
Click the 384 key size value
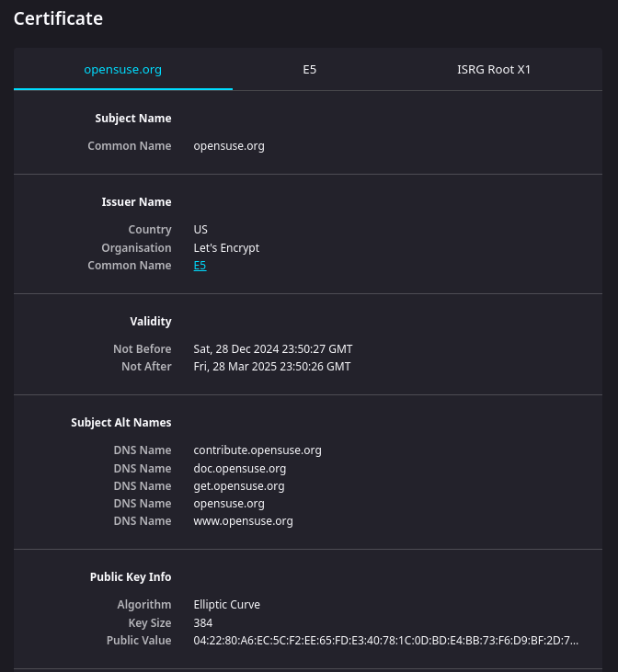203,623
